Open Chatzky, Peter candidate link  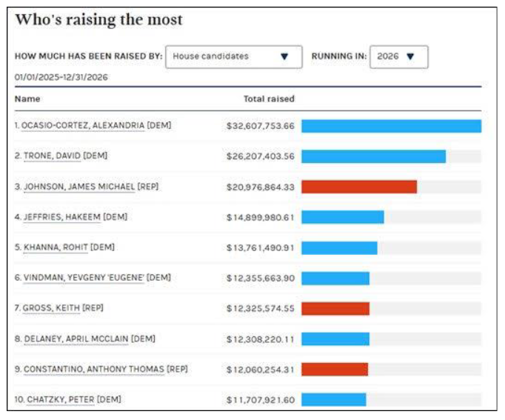click(61, 400)
